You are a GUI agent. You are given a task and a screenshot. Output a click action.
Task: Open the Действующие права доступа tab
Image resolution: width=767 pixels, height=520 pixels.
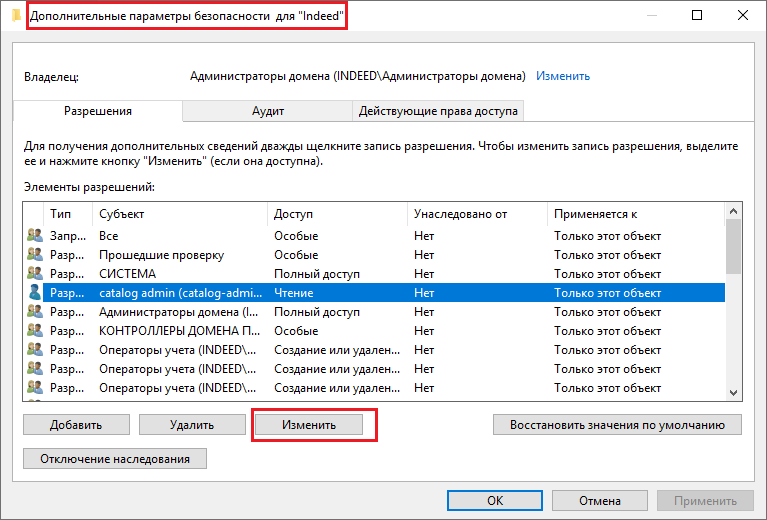[438, 111]
